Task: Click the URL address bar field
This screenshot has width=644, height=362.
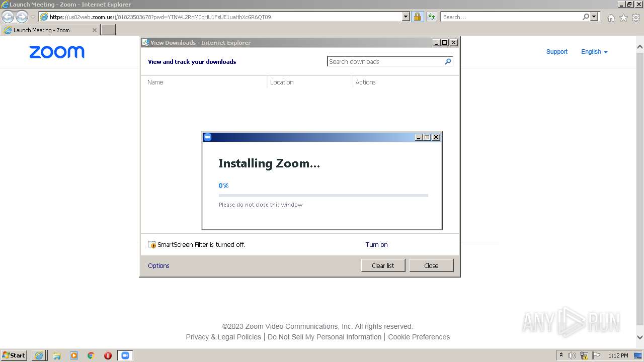Action: pos(225,17)
